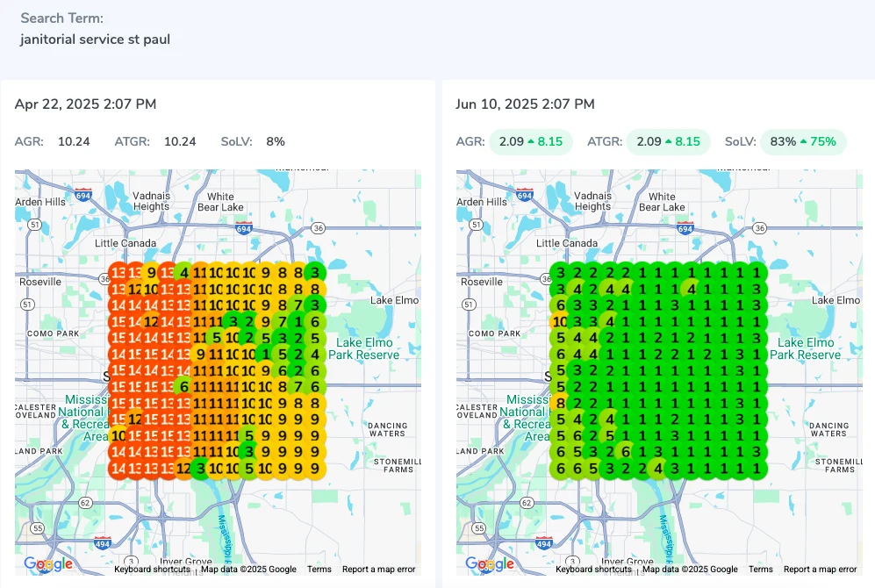Click Report a map error on right map

point(821,569)
